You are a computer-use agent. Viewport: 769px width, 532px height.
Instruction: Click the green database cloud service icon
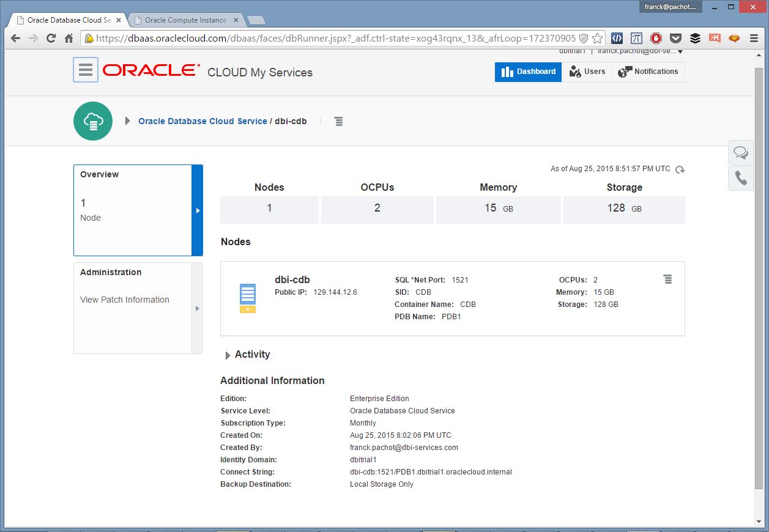(93, 121)
